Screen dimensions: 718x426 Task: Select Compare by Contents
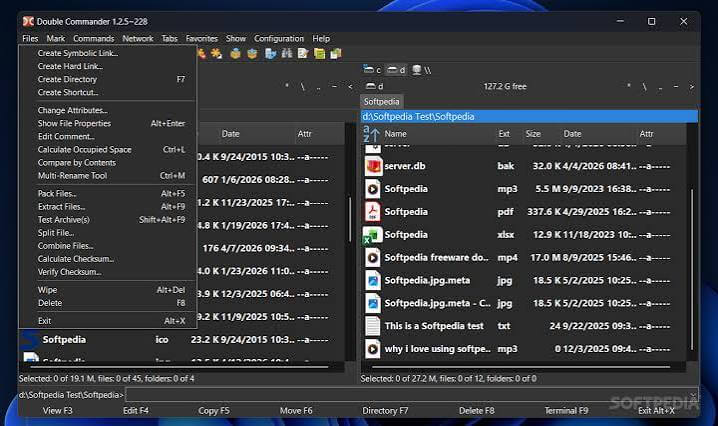coord(108,163)
